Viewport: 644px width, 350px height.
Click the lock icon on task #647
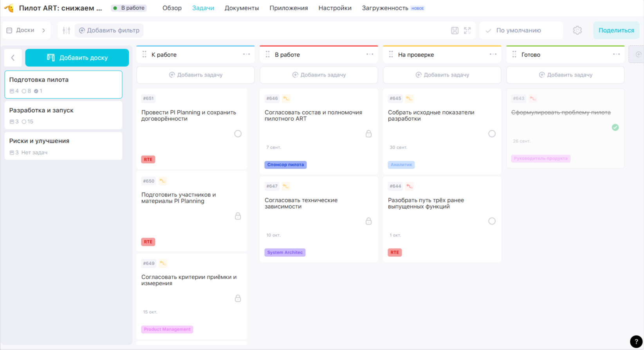368,221
